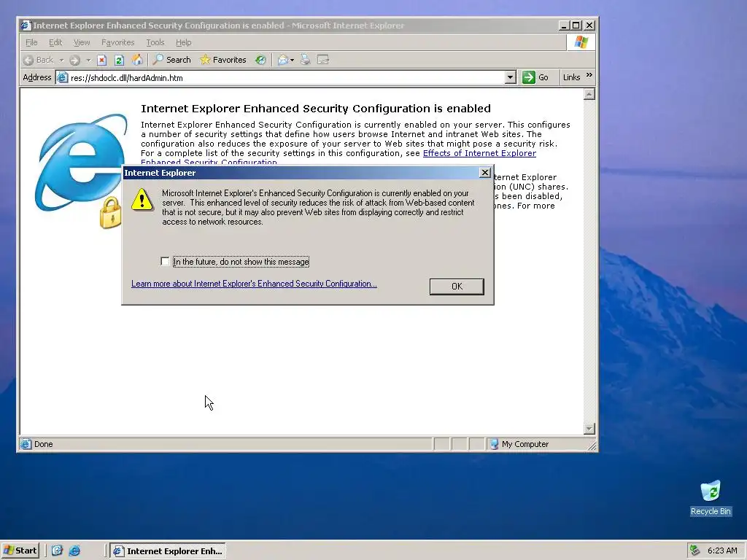Open the View menu
This screenshot has height=560, width=747.
[x=82, y=42]
